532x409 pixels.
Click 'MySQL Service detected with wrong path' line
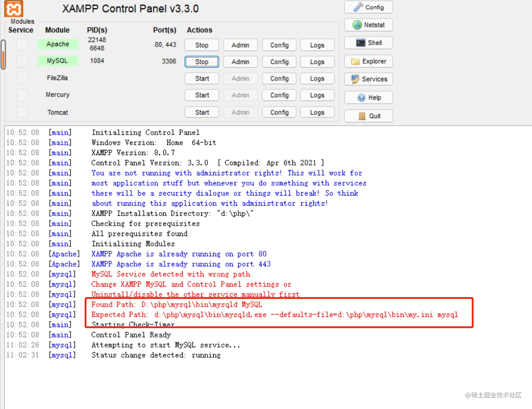pos(171,274)
